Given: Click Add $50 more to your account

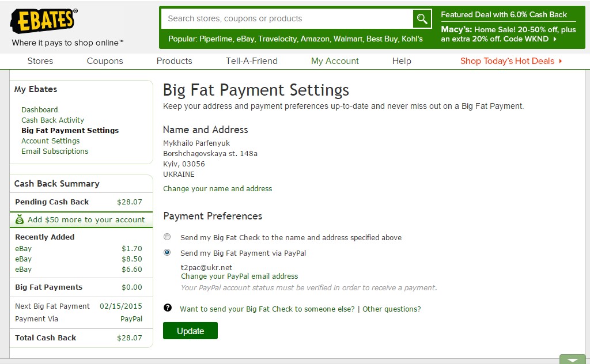Looking at the screenshot, I should (x=86, y=219).
